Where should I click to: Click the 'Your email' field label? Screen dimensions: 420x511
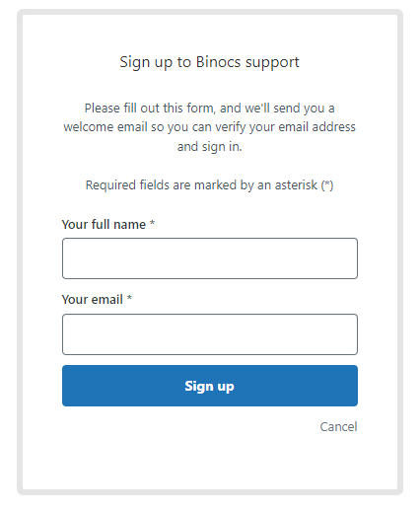(92, 300)
